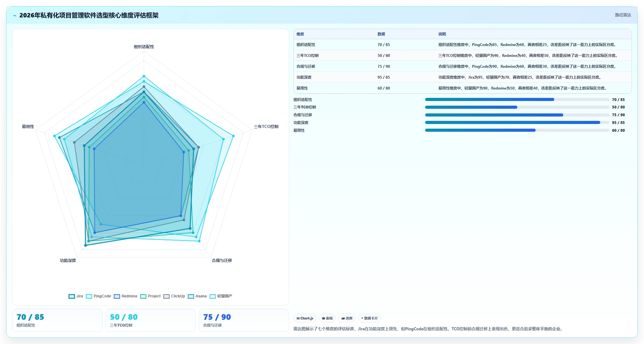
Task: Open the 75 / 90 合规与迁移 stat card
Action: (x=244, y=320)
